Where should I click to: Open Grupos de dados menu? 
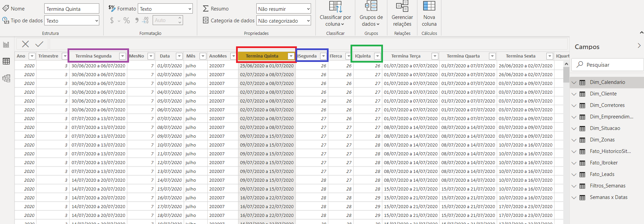(x=371, y=14)
